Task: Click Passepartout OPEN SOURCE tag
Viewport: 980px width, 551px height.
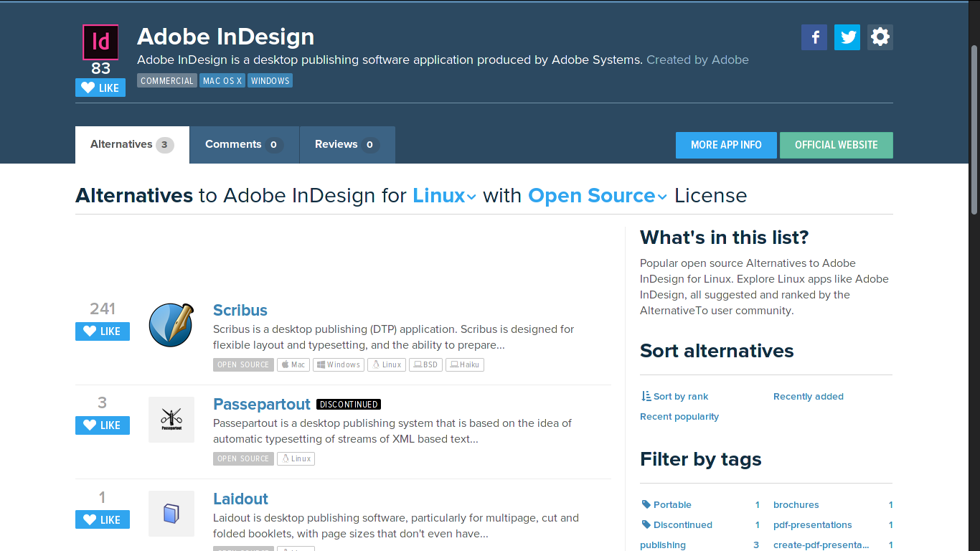Action: point(243,458)
